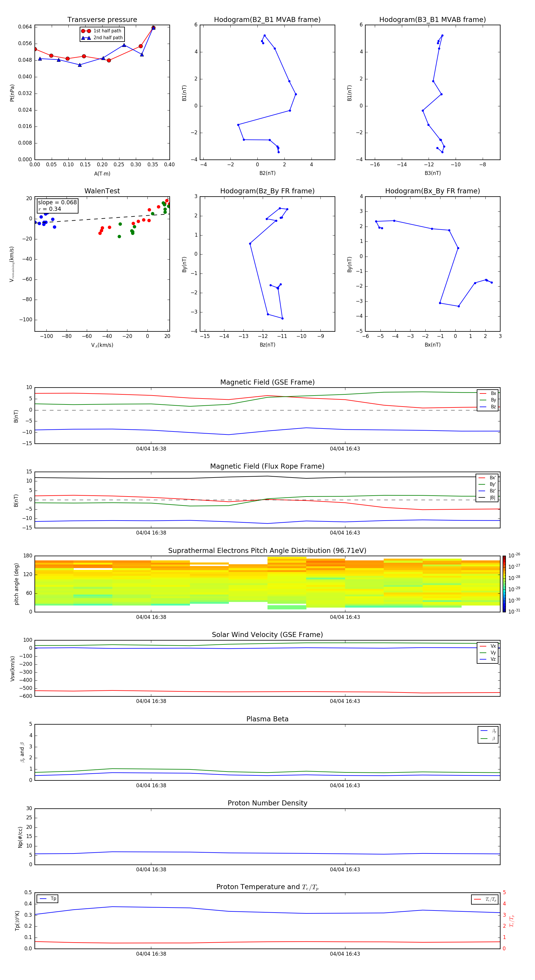535x980 pixels.
Task: Click '04/04 16:43' tick under GSE magnetic field
Action: coord(345,449)
